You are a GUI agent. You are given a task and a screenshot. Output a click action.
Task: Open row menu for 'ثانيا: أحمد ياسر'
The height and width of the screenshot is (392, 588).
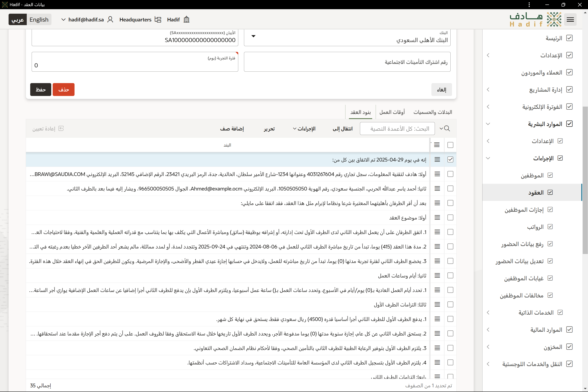[437, 188]
